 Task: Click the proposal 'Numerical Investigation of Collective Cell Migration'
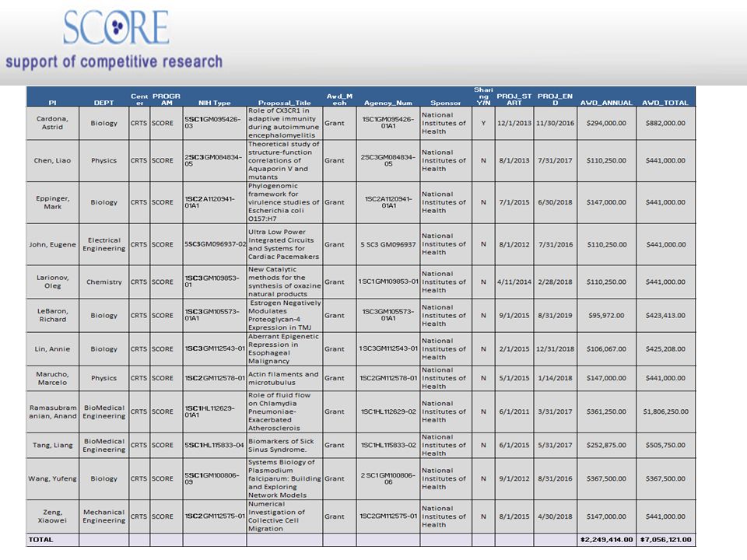point(285,516)
